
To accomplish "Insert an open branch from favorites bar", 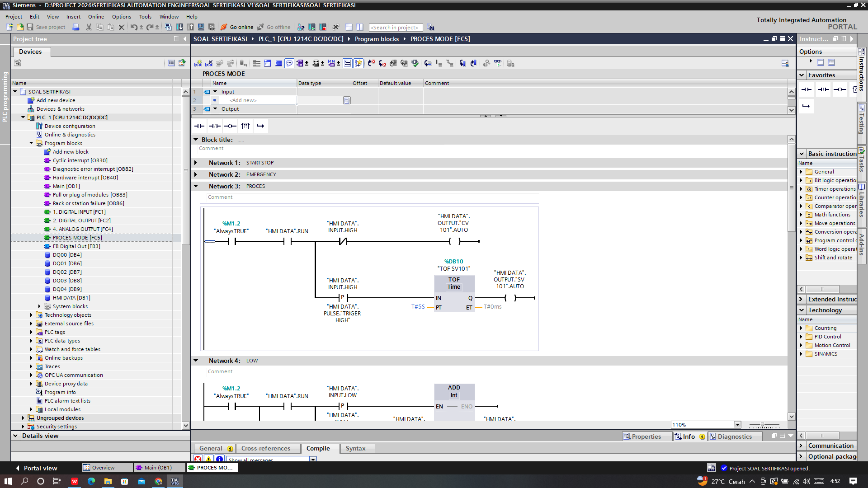I will point(260,126).
